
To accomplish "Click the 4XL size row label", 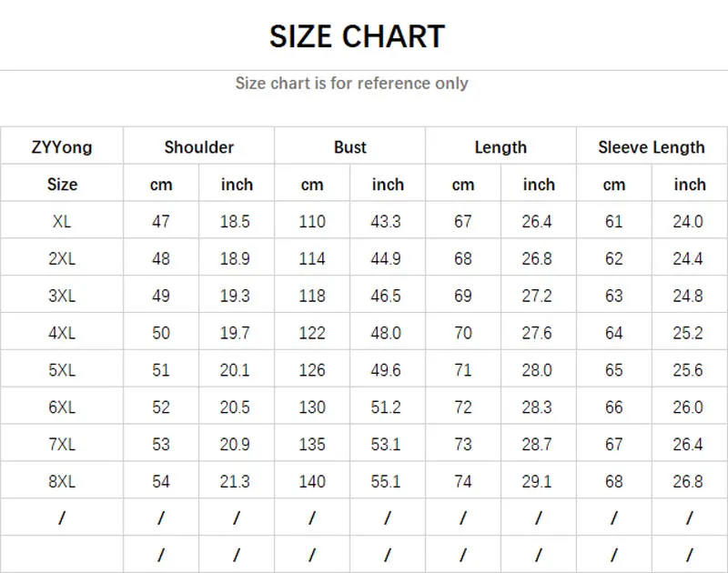I will point(62,333).
